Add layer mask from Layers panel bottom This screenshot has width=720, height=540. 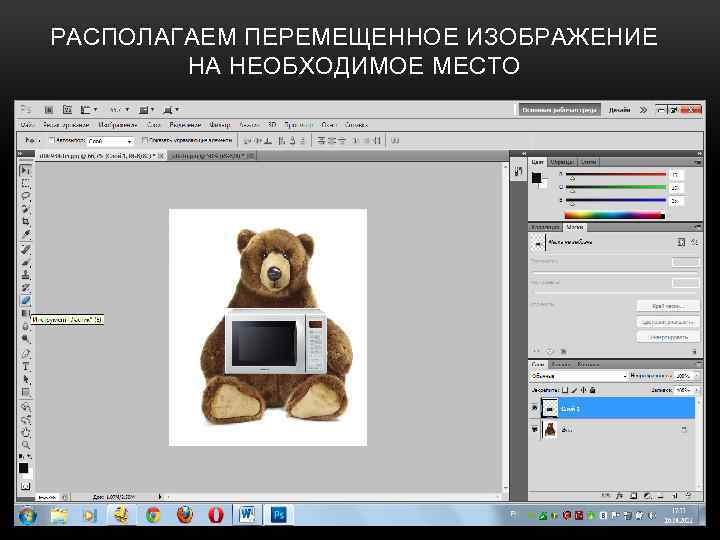click(633, 495)
